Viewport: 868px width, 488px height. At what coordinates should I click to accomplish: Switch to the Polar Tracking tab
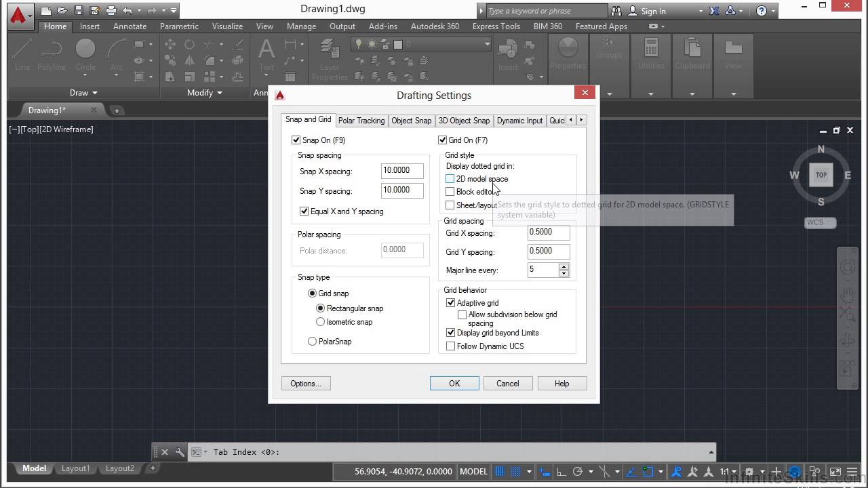[361, 121]
